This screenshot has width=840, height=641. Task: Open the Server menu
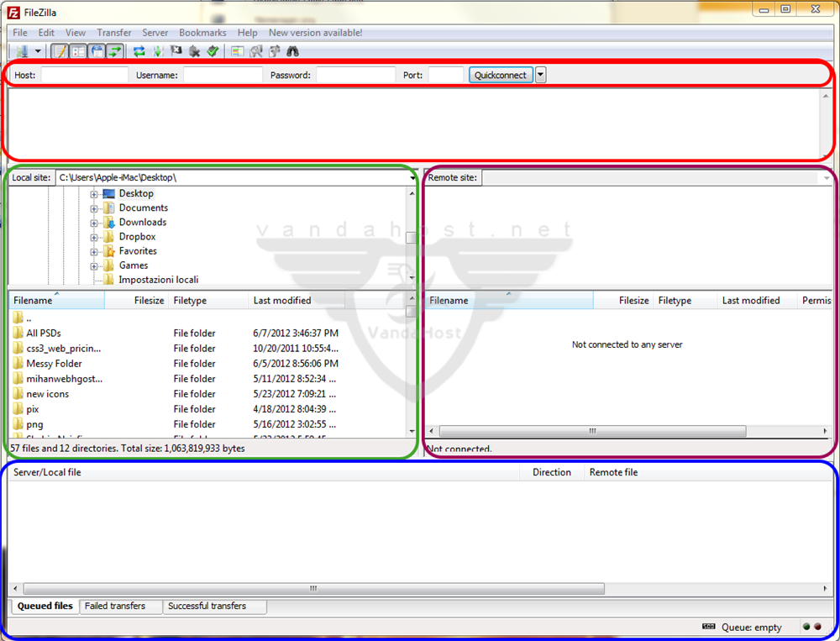pos(155,33)
